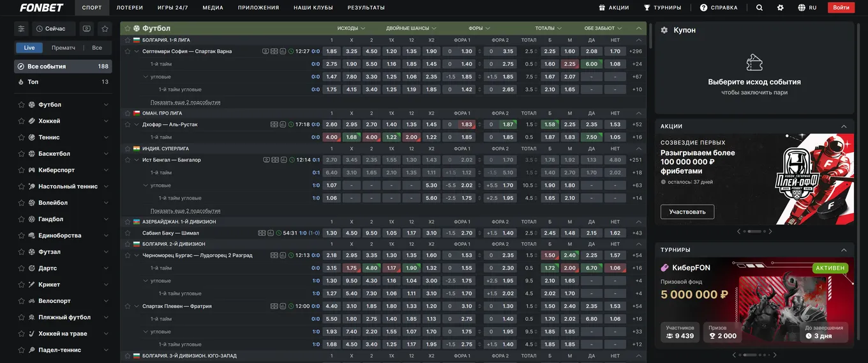This screenshot has height=363, width=868.
Task: Open the search icon in top bar
Action: [759, 8]
